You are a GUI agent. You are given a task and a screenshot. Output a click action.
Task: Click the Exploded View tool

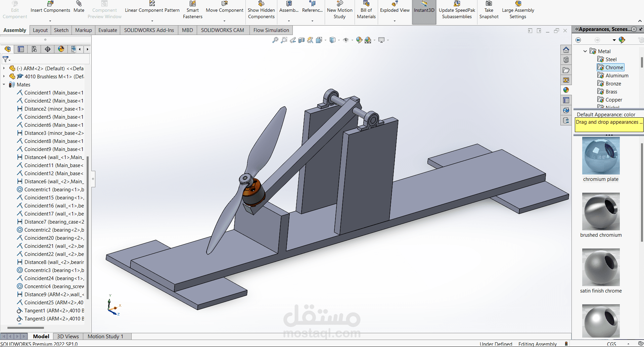click(x=395, y=7)
